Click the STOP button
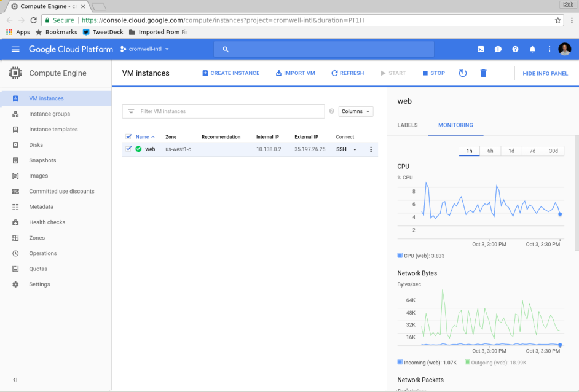Screen dimensions: 579x392 click(x=433, y=73)
